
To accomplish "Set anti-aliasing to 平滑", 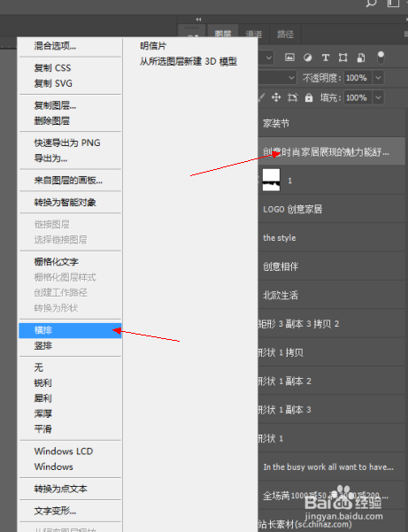I will [70, 428].
